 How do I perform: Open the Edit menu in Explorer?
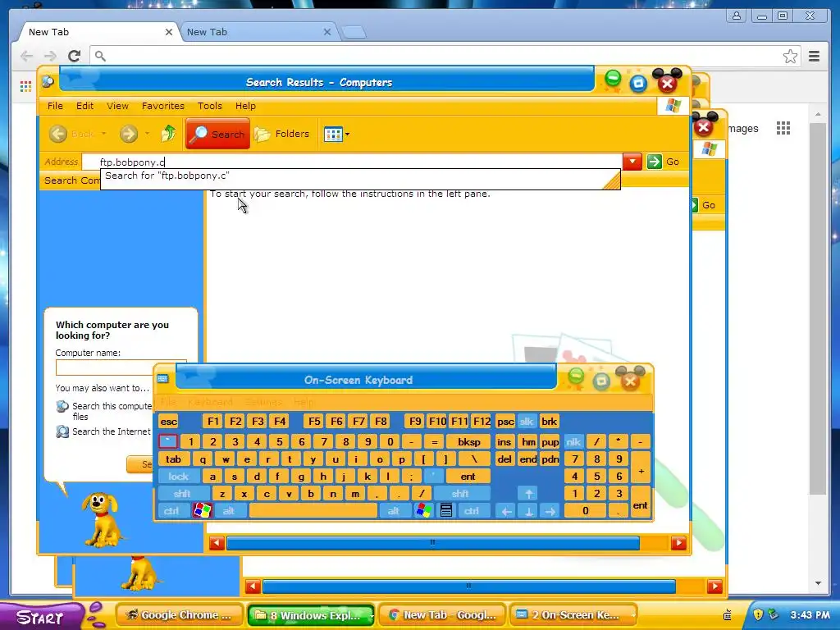pos(84,106)
